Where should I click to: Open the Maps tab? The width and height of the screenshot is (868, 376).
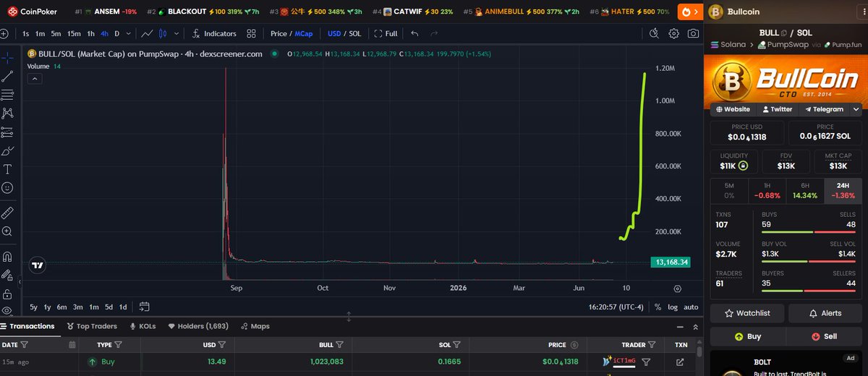tap(255, 326)
